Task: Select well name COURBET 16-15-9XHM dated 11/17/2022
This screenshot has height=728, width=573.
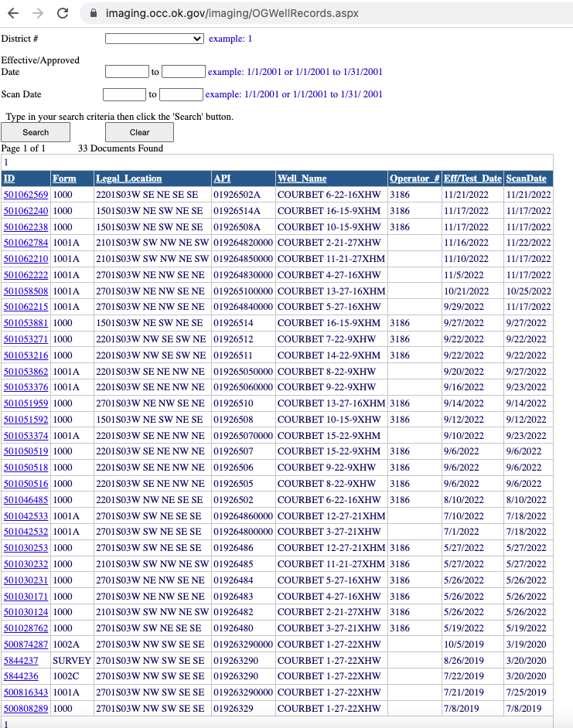Action: (329, 211)
